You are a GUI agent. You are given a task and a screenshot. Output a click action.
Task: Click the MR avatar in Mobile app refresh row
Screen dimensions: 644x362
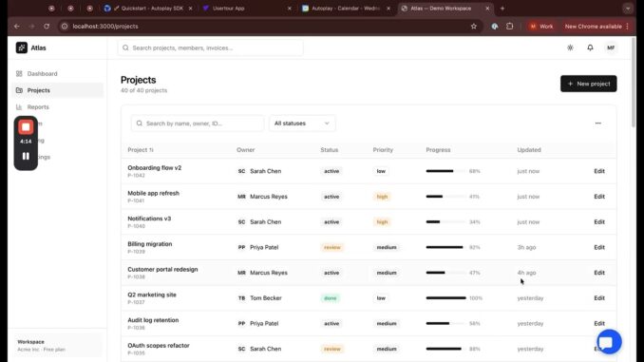(x=241, y=197)
